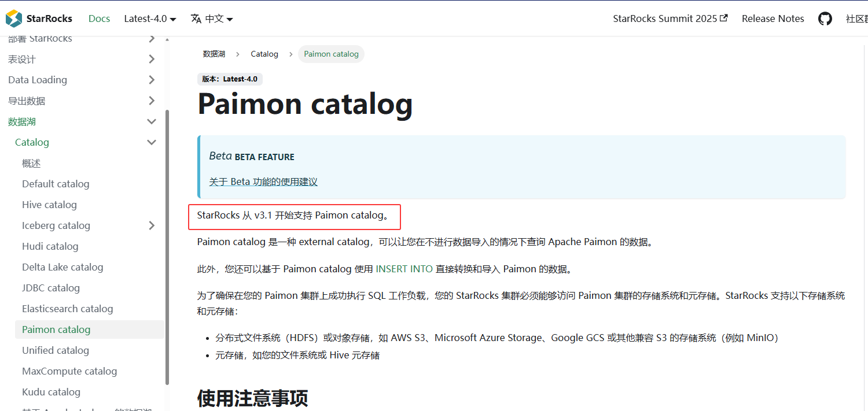Viewport: 868px width, 411px height.
Task: Select Paimon catalog in the sidebar
Action: pos(56,329)
